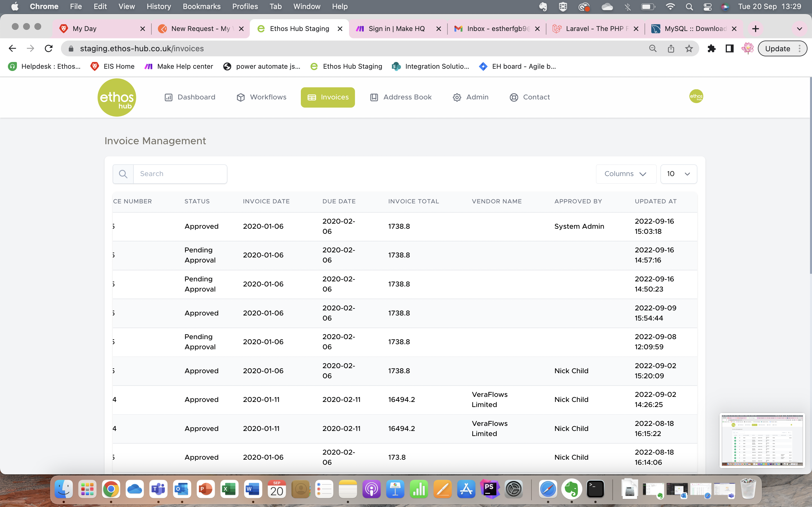Image resolution: width=812 pixels, height=507 pixels.
Task: Launch Photoshop from the Dock
Action: 490,489
